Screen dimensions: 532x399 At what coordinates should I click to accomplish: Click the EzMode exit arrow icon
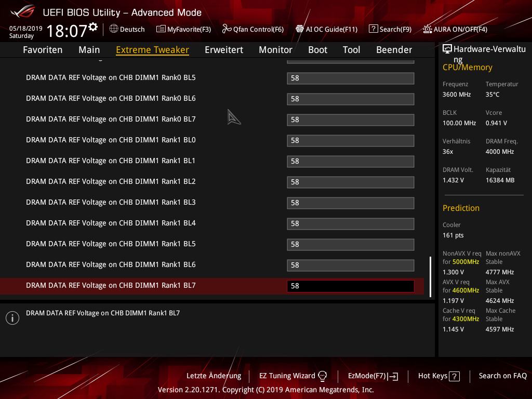393,376
